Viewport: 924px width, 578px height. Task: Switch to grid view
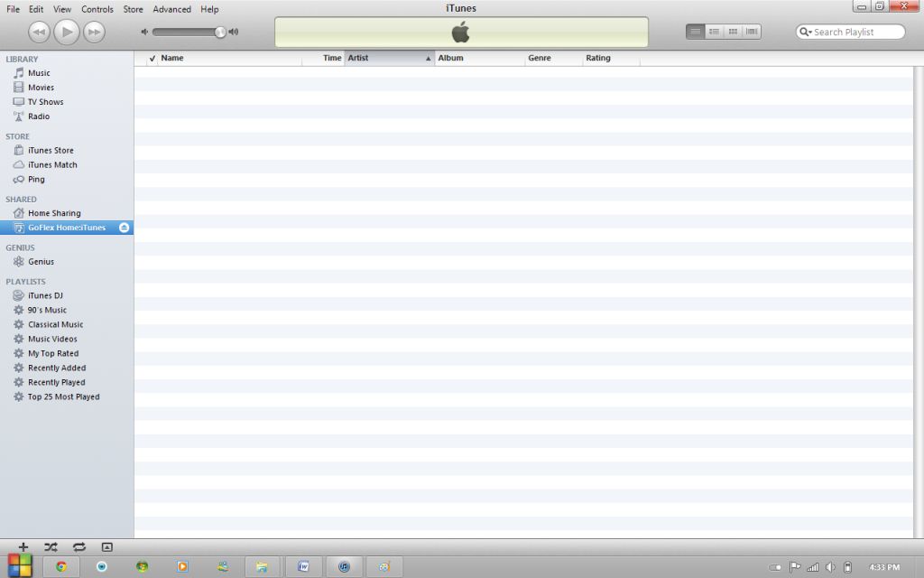[x=733, y=32]
